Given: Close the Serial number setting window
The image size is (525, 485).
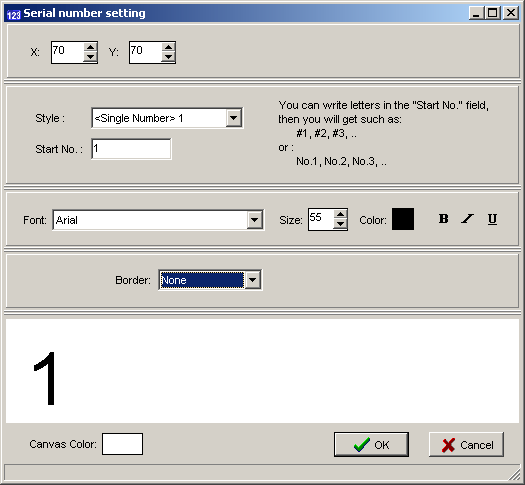Looking at the screenshot, I should [511, 13].
